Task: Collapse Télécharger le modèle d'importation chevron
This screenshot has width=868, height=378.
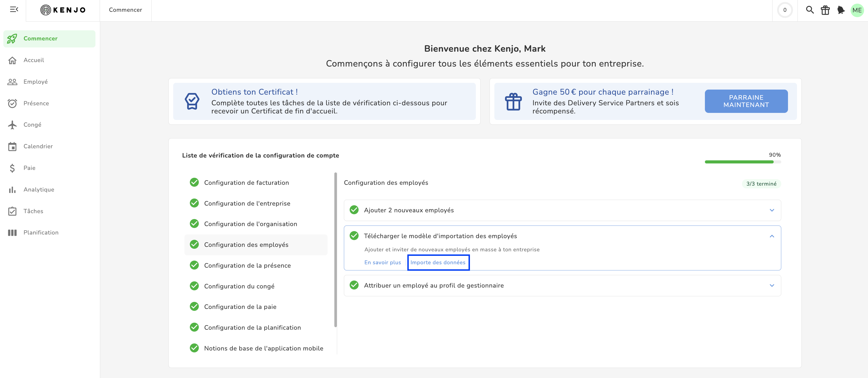Action: tap(772, 236)
